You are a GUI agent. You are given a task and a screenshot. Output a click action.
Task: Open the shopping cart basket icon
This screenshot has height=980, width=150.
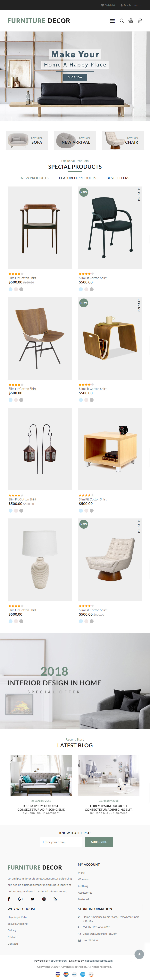click(140, 21)
